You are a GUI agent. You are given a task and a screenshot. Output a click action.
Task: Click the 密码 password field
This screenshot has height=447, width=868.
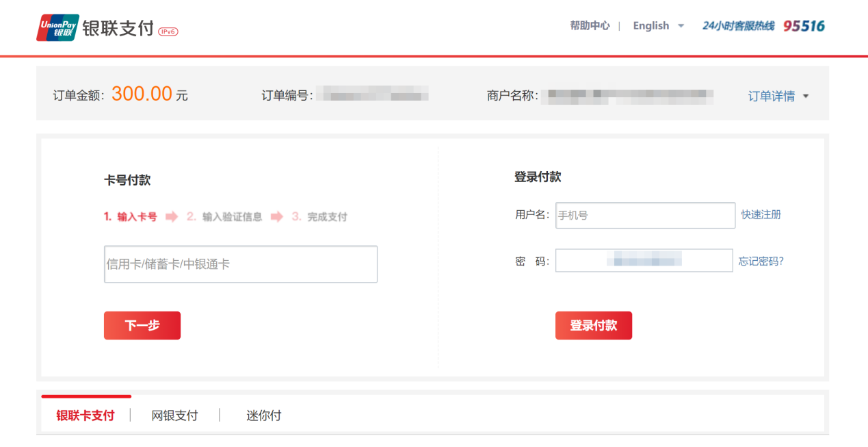coord(644,261)
